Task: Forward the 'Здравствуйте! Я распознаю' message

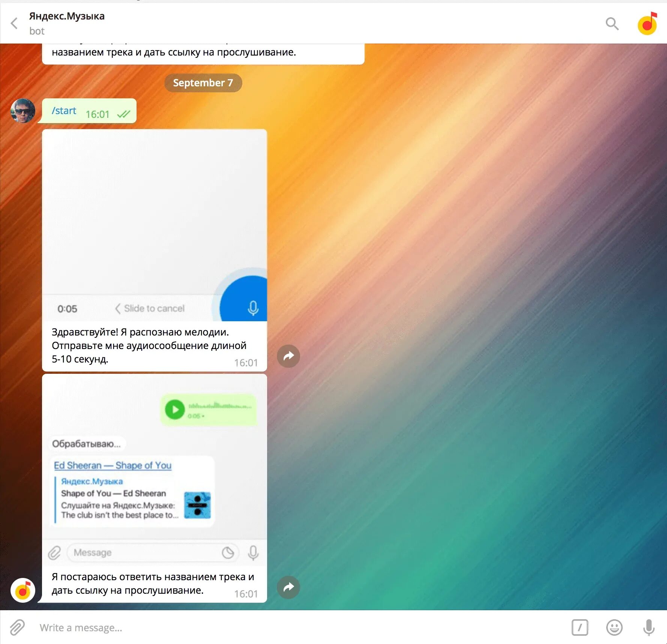Action: point(288,356)
